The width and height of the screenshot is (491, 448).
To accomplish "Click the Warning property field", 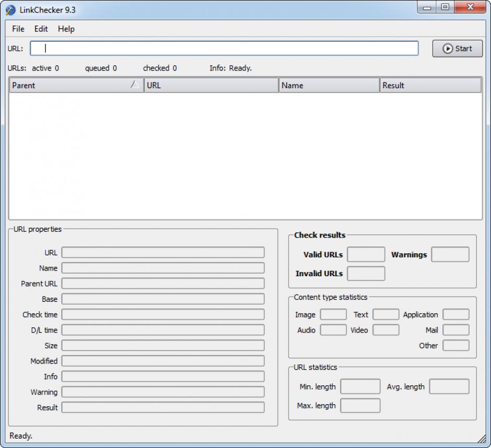I will 163,392.
